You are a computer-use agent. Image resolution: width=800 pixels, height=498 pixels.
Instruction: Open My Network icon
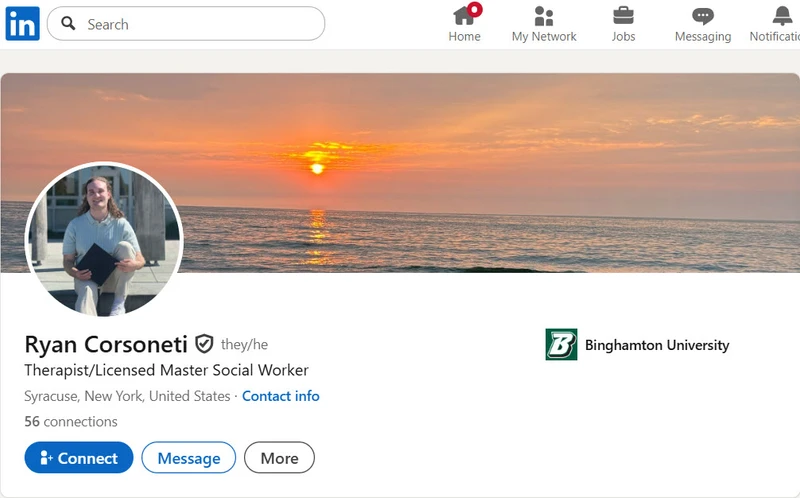tap(544, 16)
